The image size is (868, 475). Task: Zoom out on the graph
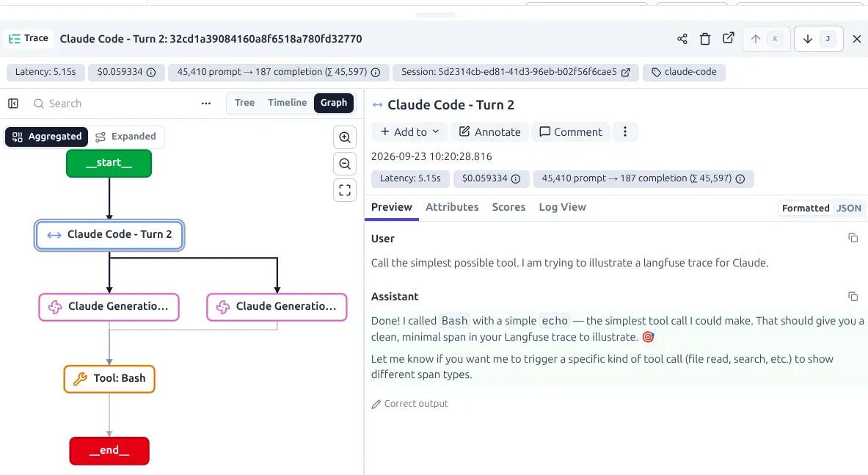point(345,164)
